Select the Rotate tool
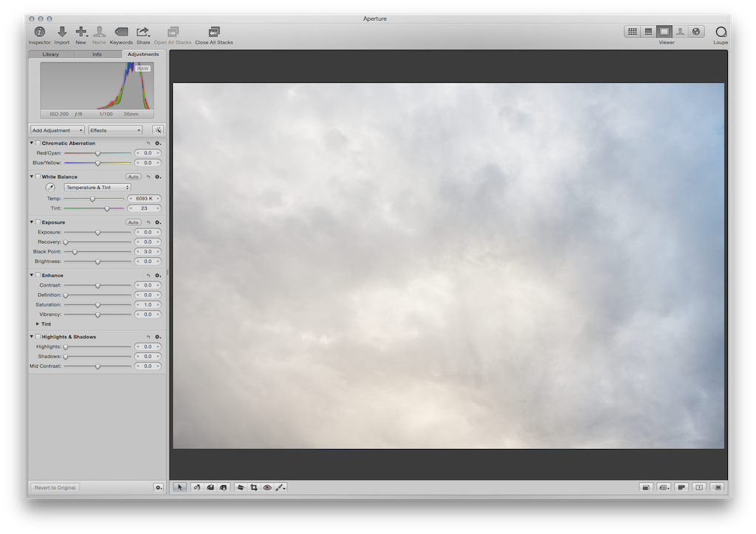Viewport: 756px width, 534px height. coord(196,487)
